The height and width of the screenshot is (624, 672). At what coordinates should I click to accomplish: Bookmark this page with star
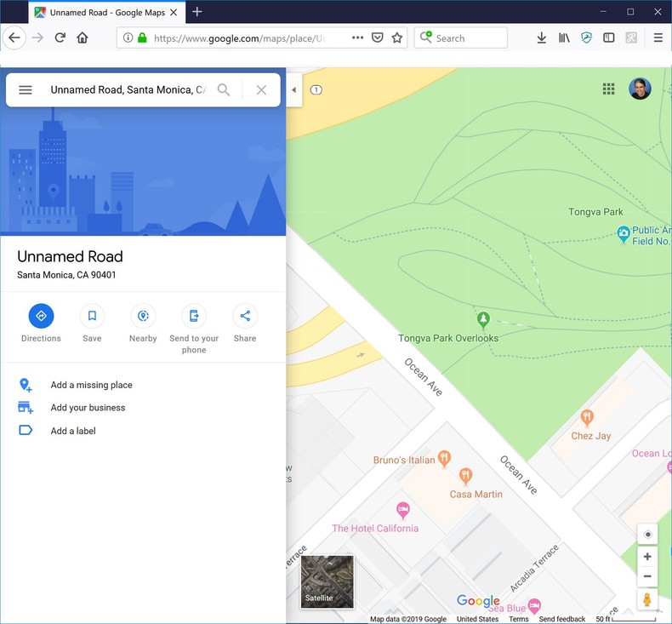click(x=397, y=37)
